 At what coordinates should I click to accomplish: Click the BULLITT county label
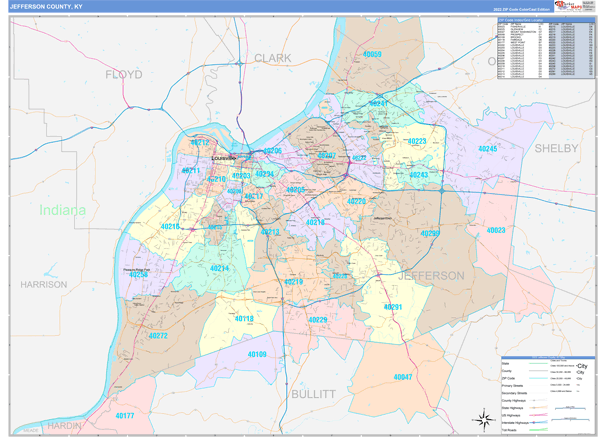click(312, 394)
